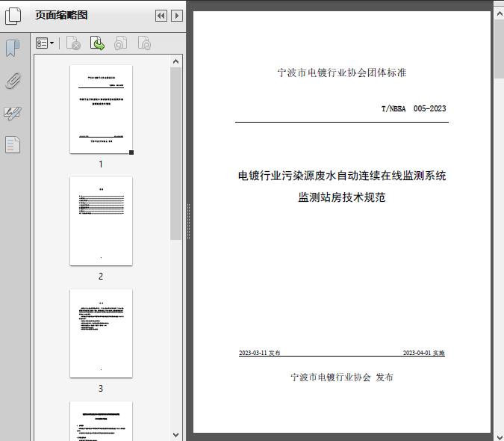Select page 1 thumbnail
The width and height of the screenshot is (504, 441).
101,109
